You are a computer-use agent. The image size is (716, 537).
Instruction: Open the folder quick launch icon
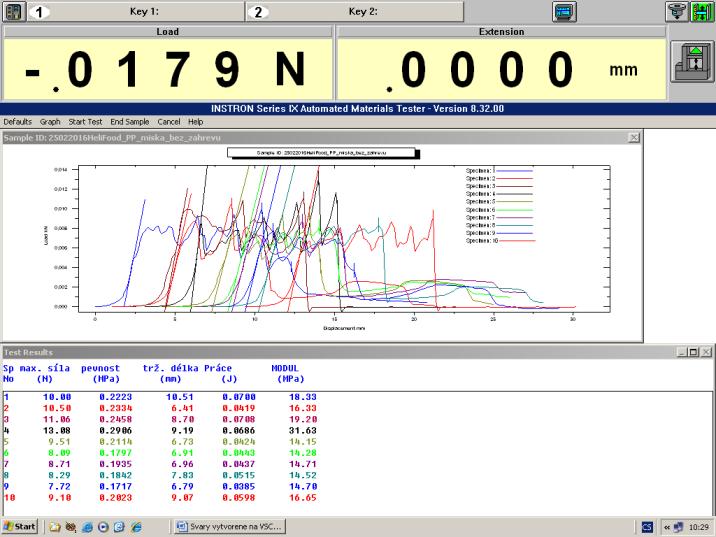[x=55, y=527]
